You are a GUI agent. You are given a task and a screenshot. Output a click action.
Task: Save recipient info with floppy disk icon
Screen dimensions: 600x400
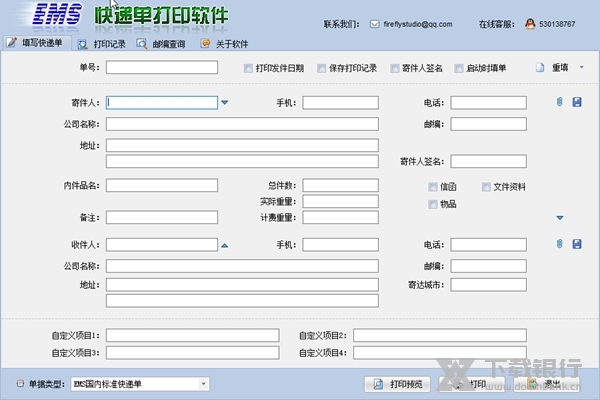click(x=577, y=244)
